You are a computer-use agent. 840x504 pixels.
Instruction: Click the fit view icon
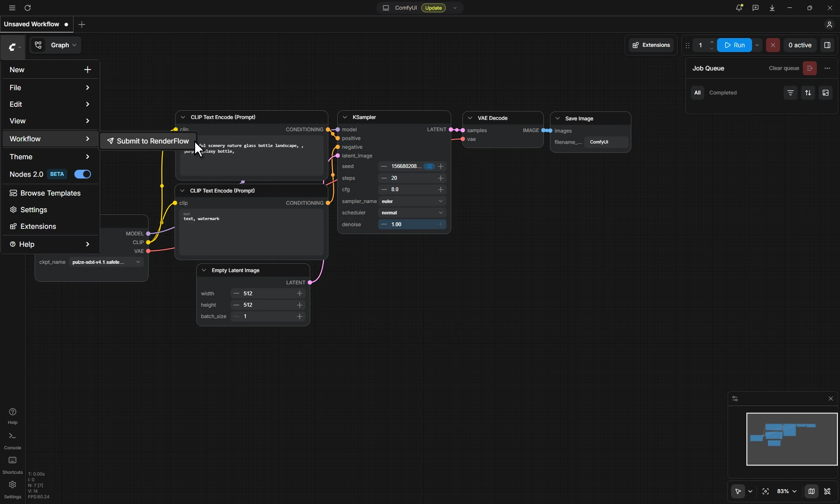coord(766,491)
